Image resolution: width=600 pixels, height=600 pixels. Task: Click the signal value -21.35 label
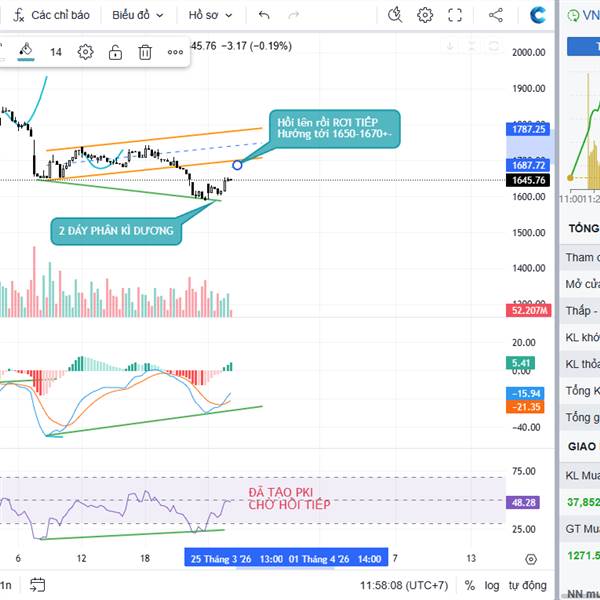pos(525,407)
